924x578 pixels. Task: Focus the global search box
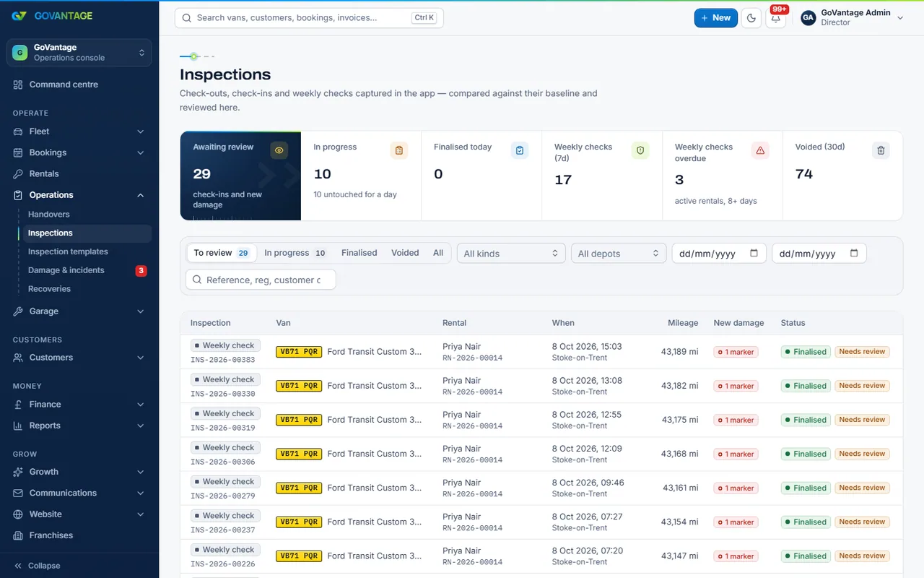click(x=309, y=18)
